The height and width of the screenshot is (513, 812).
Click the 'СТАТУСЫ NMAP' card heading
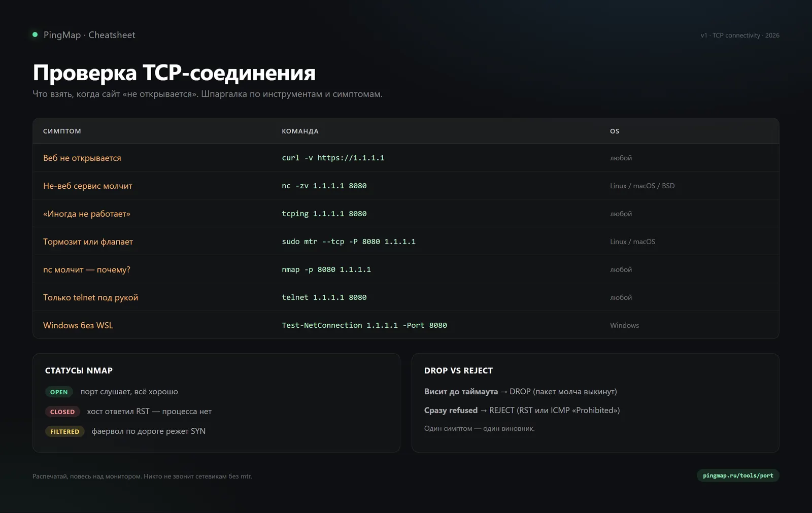(x=79, y=370)
